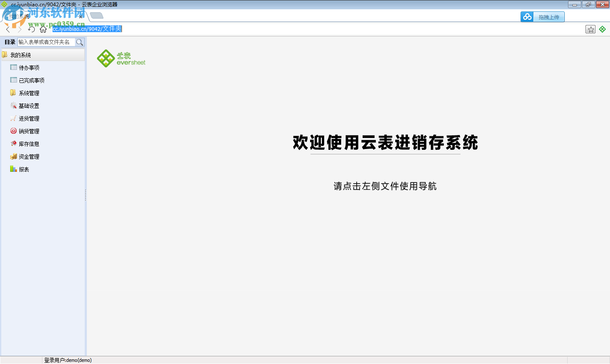Click the 请点击左侧文件使用导航 text
Image resolution: width=610 pixels, height=364 pixels.
(x=385, y=186)
